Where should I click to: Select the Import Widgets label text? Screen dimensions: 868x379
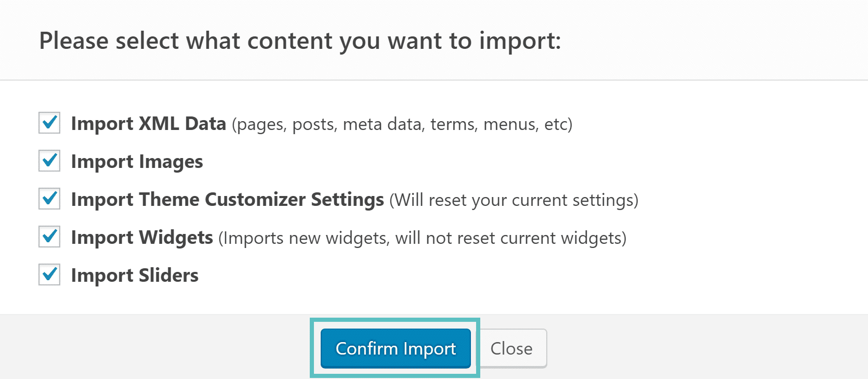142,237
